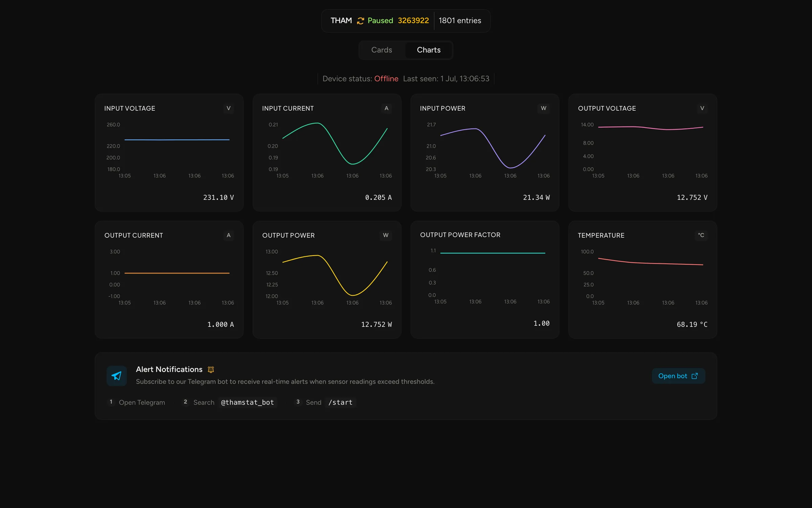Switch to the Cards tab
812x508 pixels.
click(382, 50)
